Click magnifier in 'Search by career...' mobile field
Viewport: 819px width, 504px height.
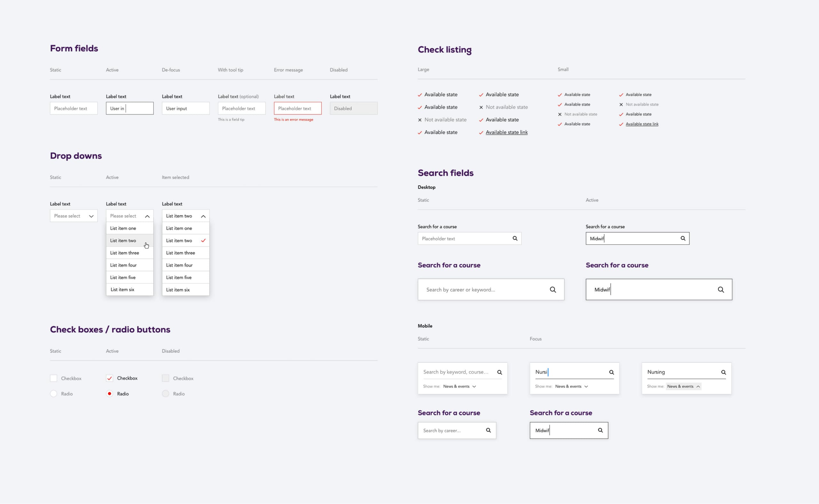(x=489, y=430)
